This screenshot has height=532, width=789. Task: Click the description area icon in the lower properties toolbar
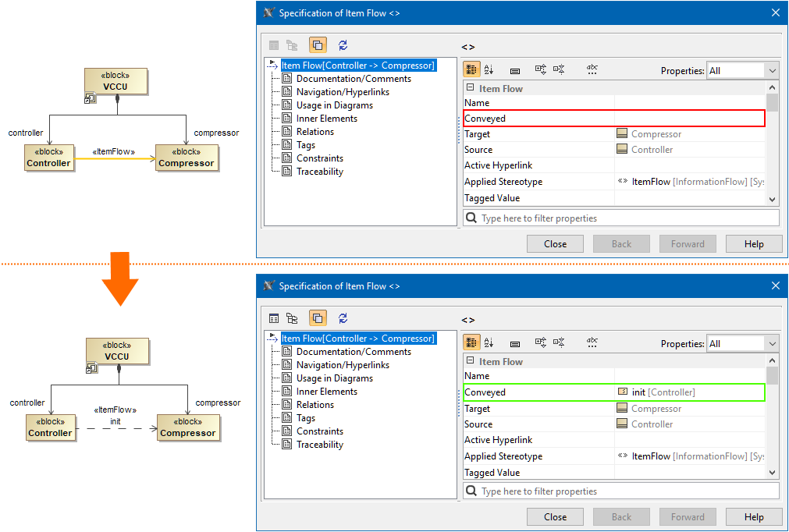coord(515,343)
